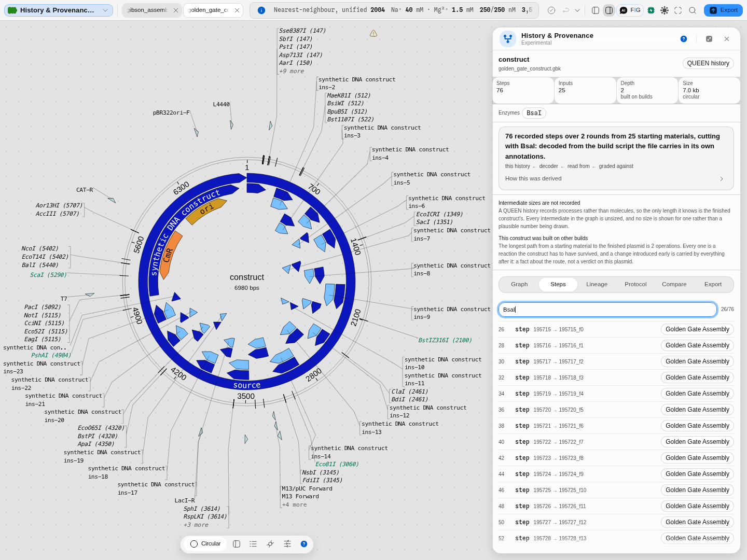Expand the undo history dropdown chevron

577,10
